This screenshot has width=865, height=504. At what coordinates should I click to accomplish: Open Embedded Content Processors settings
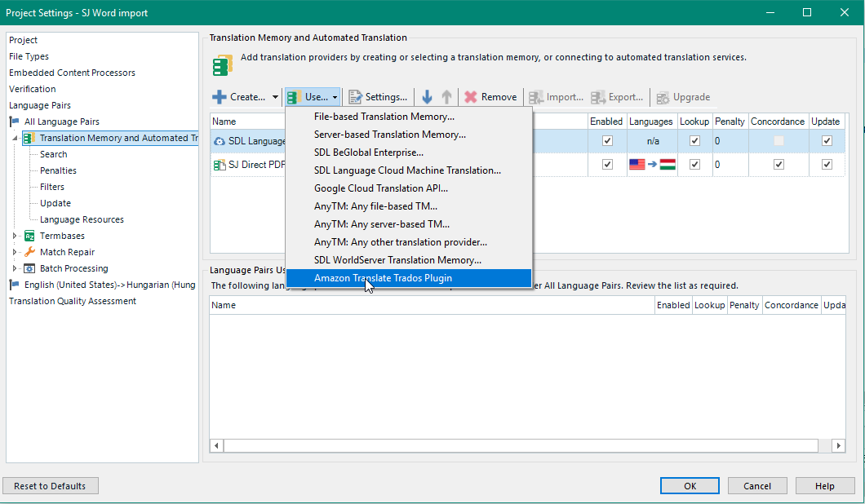coord(72,73)
